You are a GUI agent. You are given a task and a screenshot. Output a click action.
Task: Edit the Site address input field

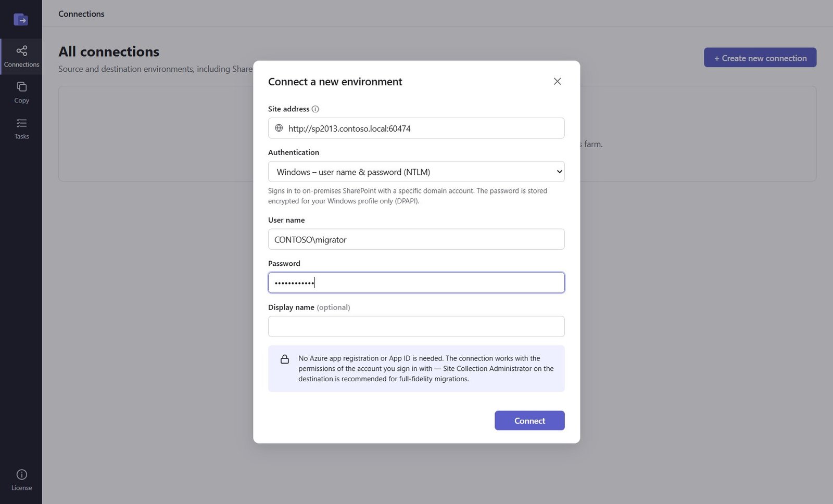(x=416, y=128)
